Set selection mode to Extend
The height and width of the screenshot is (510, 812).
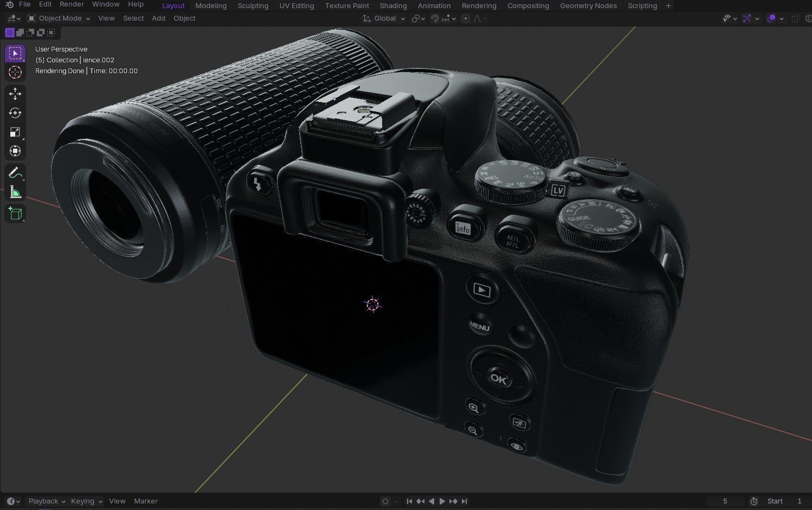[x=20, y=33]
